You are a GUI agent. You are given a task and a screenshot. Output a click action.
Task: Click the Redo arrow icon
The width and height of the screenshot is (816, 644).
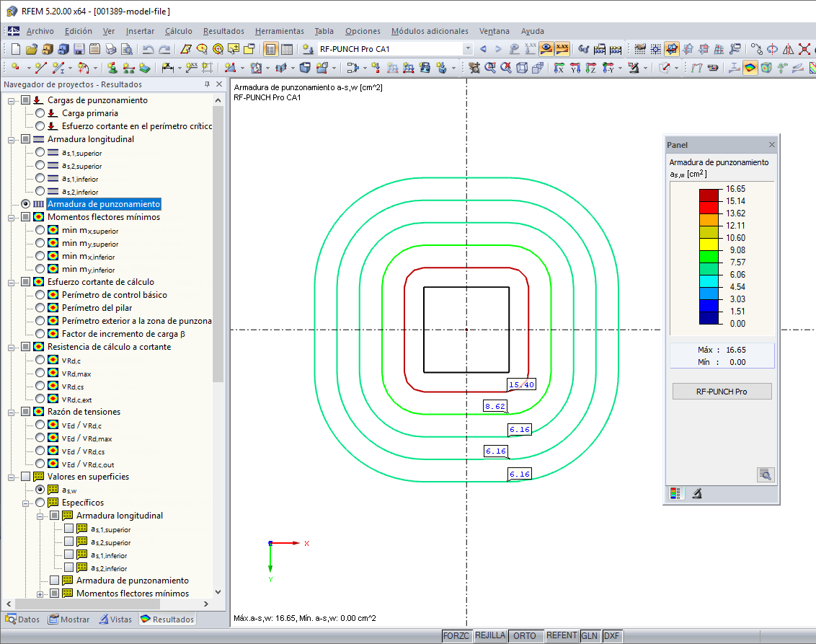(x=164, y=49)
